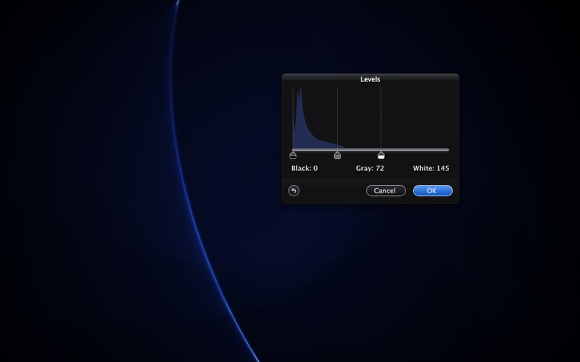
Task: Select the white point slider handle
Action: pos(381,155)
